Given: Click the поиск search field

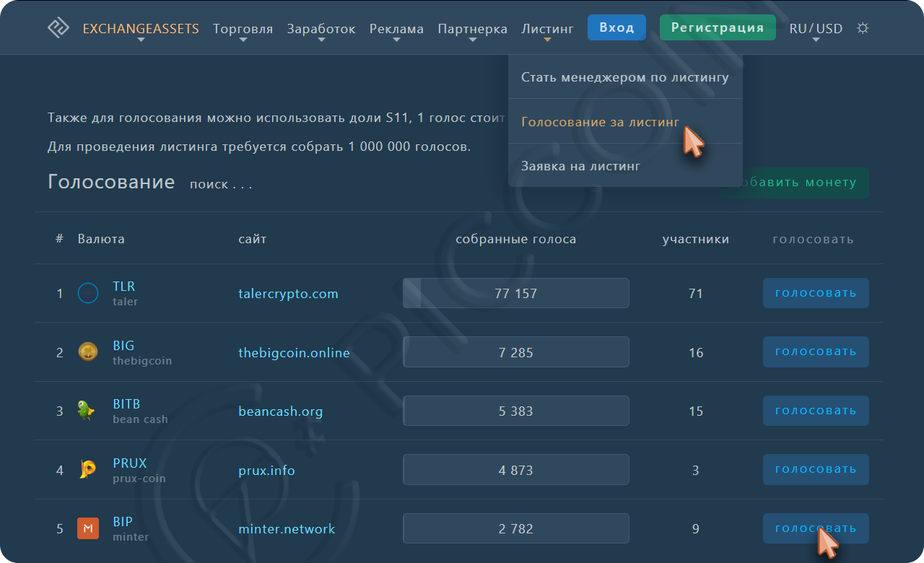Looking at the screenshot, I should pyautogui.click(x=221, y=185).
